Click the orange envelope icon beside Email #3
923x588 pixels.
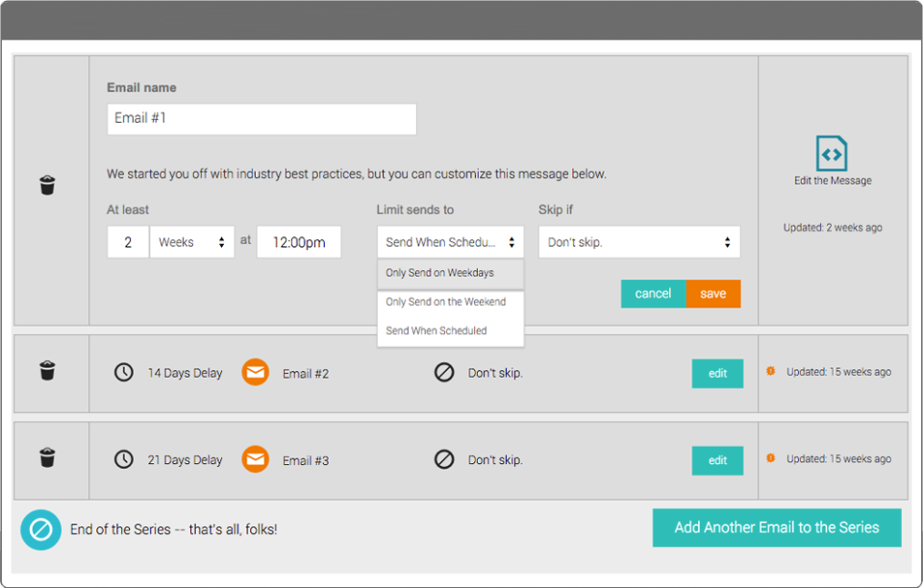pyautogui.click(x=255, y=459)
